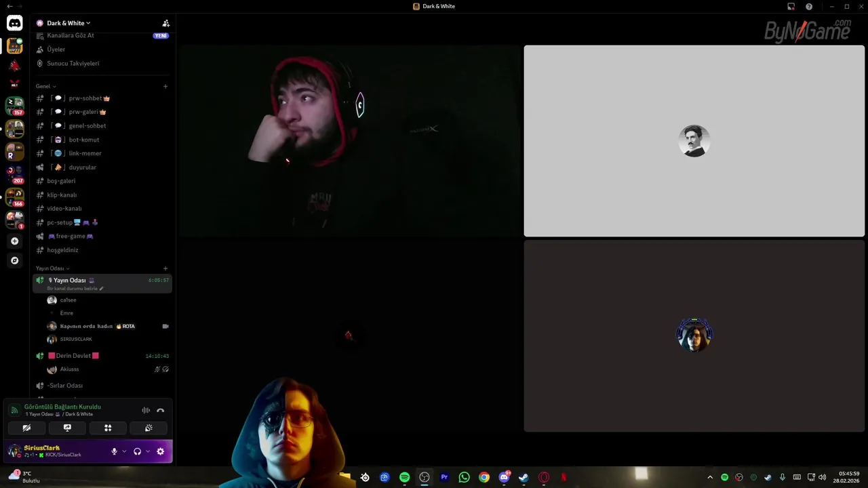868x488 pixels.
Task: Open the Üyeler members list
Action: 102,49
